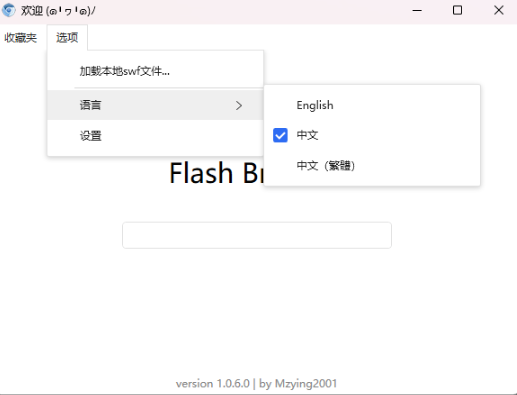Open 设置 settings from the menu
The height and width of the screenshot is (395, 517).
tap(155, 136)
